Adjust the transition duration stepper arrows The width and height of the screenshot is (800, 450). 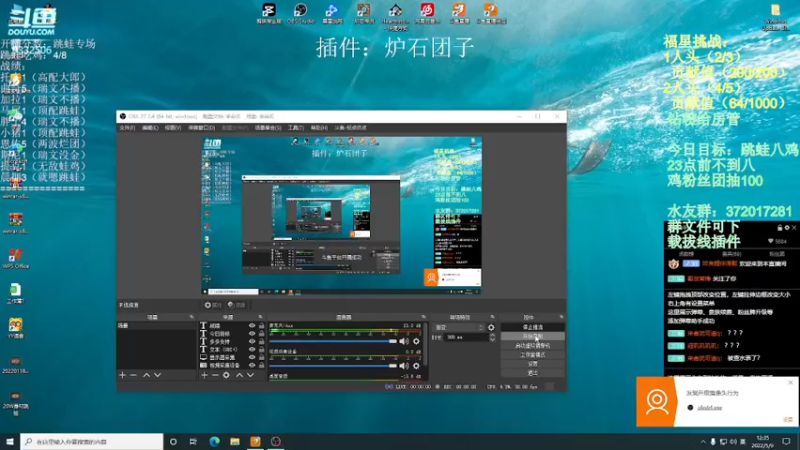tap(492, 337)
